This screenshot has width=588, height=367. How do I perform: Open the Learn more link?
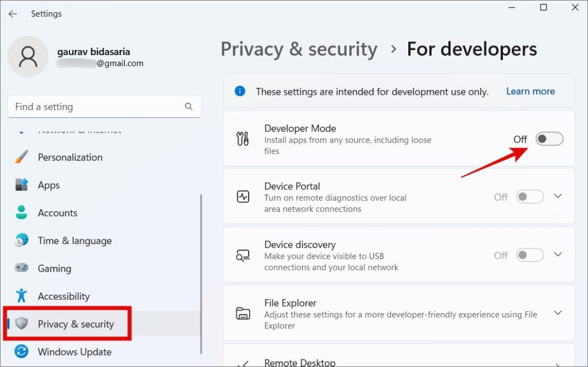coord(530,91)
